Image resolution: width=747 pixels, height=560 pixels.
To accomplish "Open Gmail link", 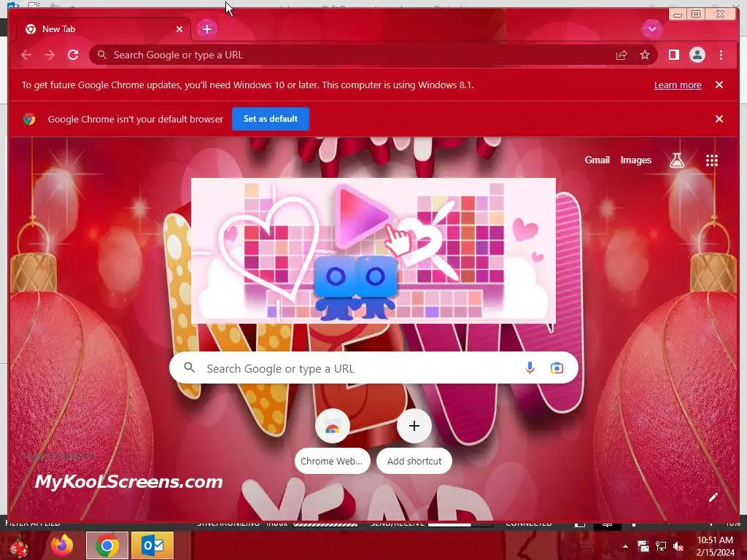I will pyautogui.click(x=597, y=160).
